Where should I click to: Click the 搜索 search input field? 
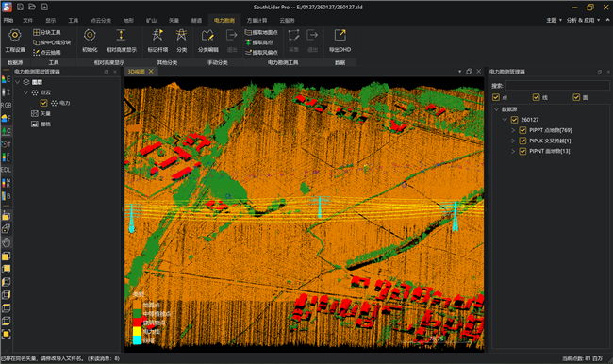point(557,85)
